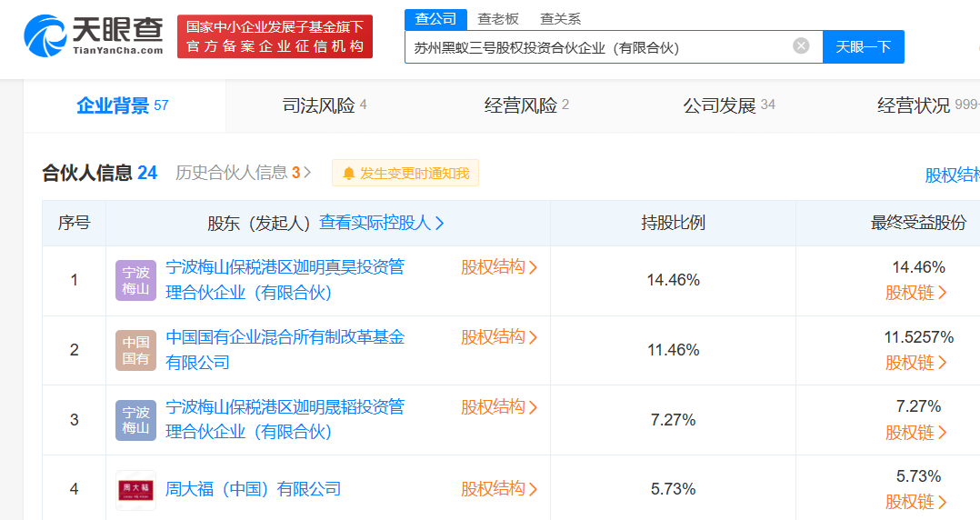
Task: Open 股权链 under 11.5257% beneficial share
Action: pos(915,363)
